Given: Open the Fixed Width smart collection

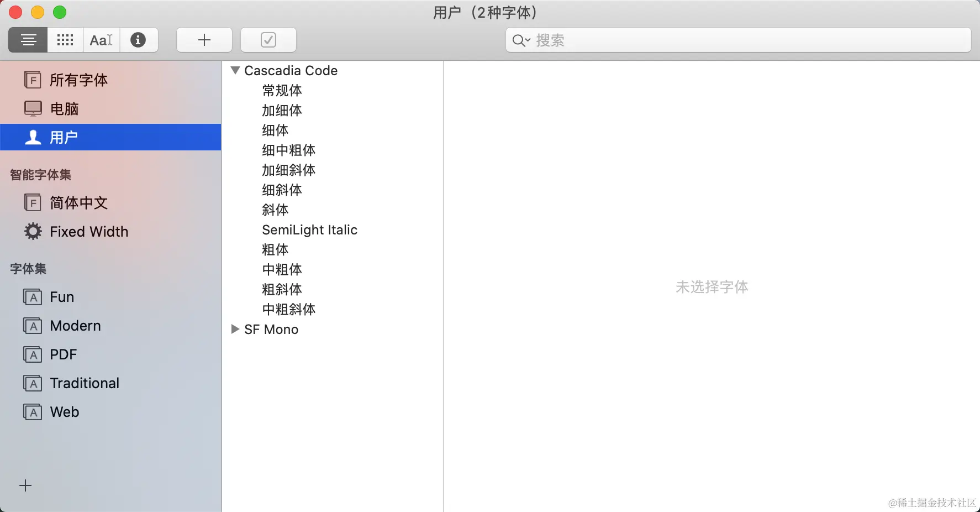Looking at the screenshot, I should [x=110, y=231].
